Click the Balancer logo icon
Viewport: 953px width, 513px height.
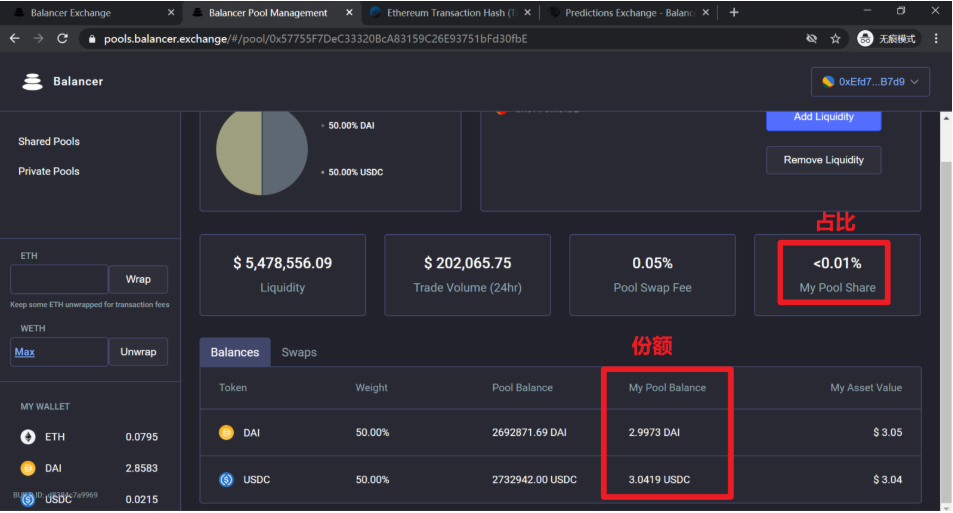[x=32, y=82]
